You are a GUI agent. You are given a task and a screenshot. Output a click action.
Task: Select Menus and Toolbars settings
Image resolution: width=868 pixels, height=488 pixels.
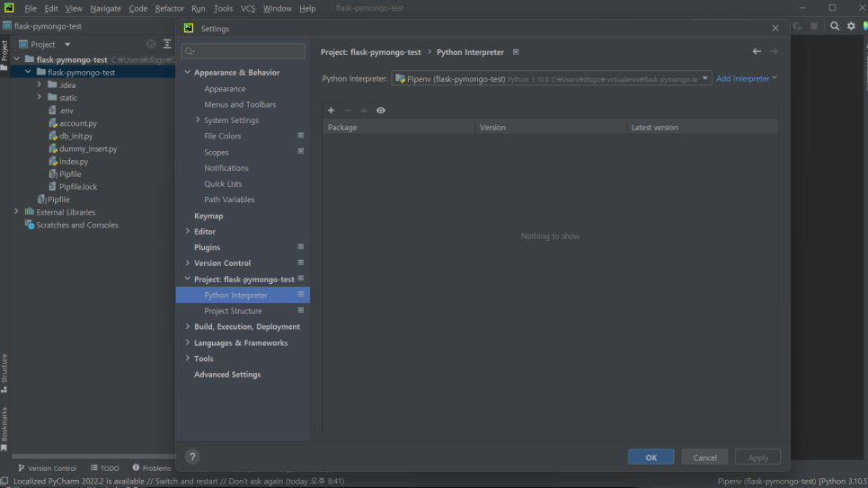pos(240,104)
